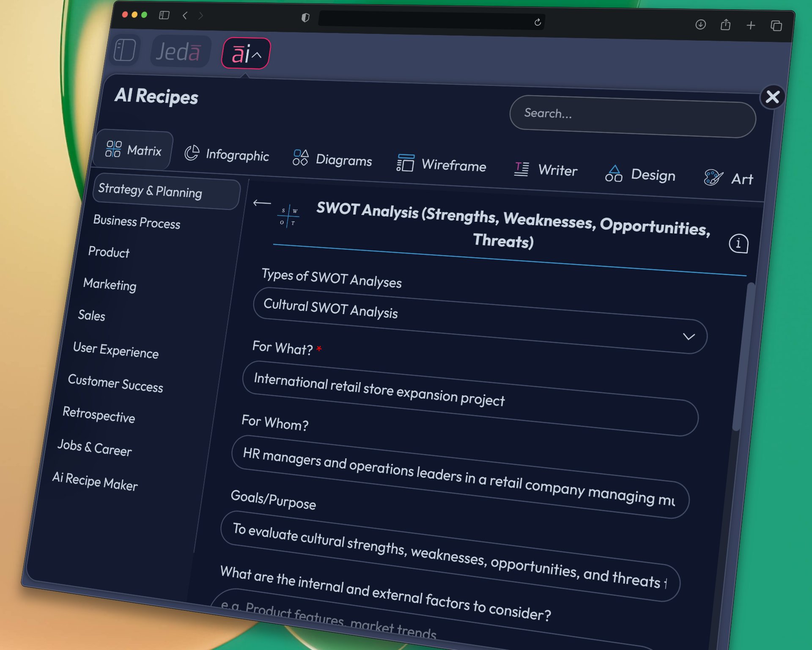Close the AI Recipes panel
Viewport: 812px width, 650px height.
click(x=772, y=97)
